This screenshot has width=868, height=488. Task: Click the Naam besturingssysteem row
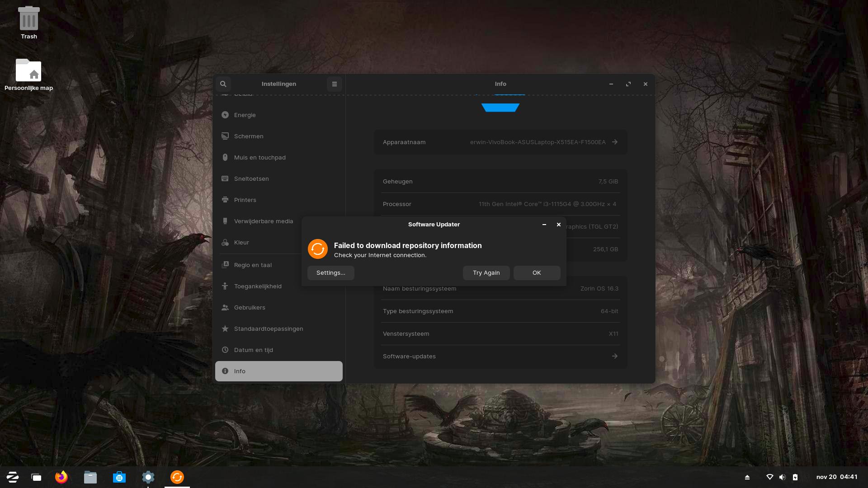pos(500,289)
